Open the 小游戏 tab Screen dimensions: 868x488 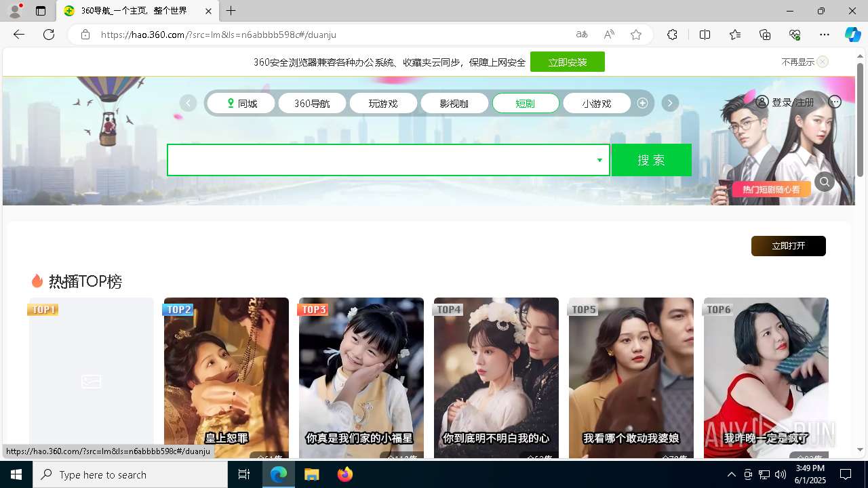pyautogui.click(x=597, y=104)
